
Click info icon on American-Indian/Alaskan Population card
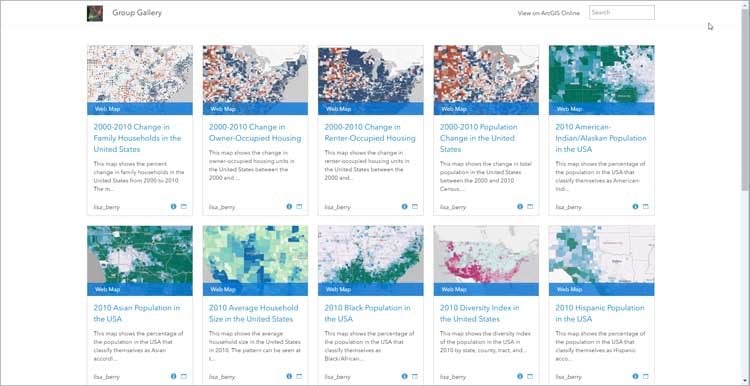pos(635,207)
